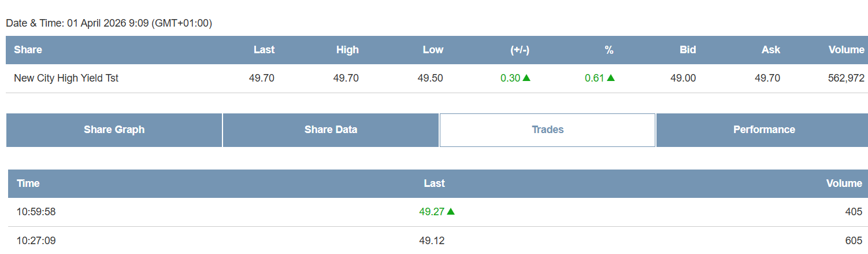Select the Trades tab
The height and width of the screenshot is (254, 868).
[x=547, y=130]
